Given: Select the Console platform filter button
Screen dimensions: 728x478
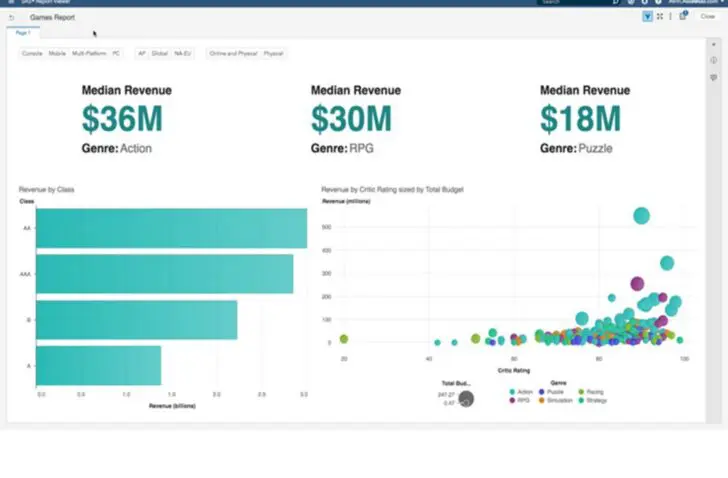Looking at the screenshot, I should pyautogui.click(x=32, y=53).
